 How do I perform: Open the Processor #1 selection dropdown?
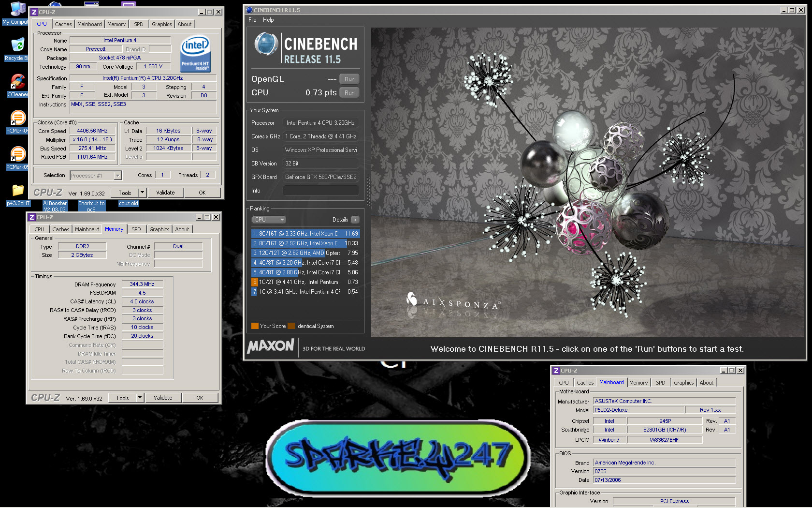click(96, 176)
